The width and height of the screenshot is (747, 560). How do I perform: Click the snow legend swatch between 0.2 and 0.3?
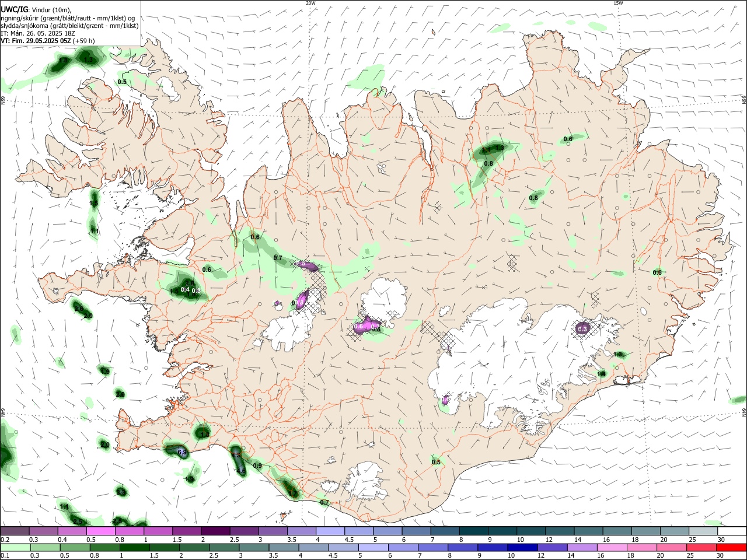pyautogui.click(x=15, y=531)
